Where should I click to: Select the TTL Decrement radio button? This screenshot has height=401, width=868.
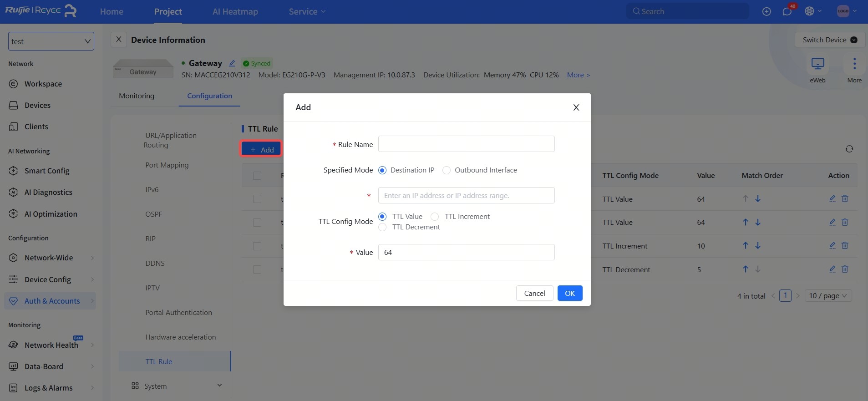point(382,227)
